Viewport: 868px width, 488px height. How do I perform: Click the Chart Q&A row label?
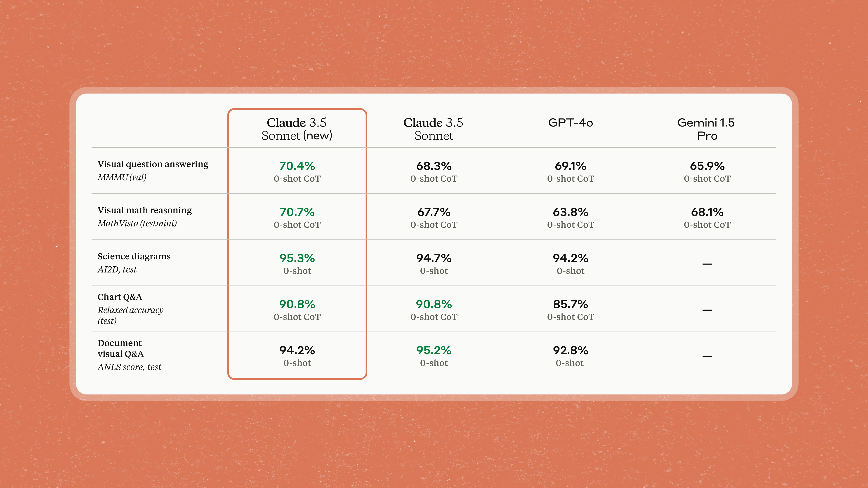[x=120, y=297]
